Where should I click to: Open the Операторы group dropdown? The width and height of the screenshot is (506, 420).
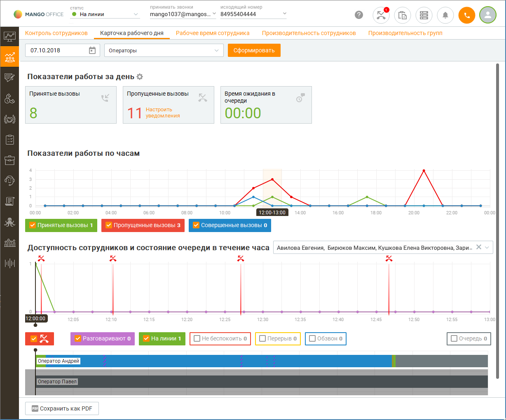pyautogui.click(x=164, y=50)
